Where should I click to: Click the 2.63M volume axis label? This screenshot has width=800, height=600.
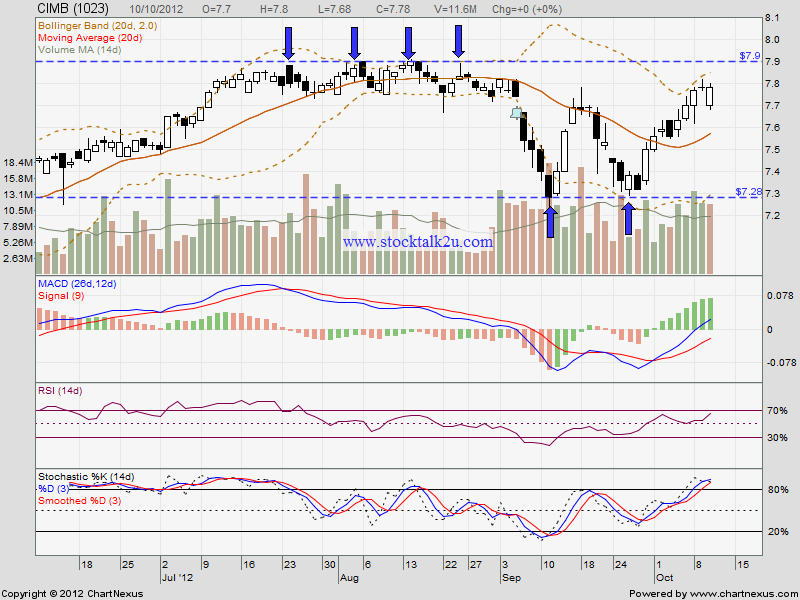18,259
